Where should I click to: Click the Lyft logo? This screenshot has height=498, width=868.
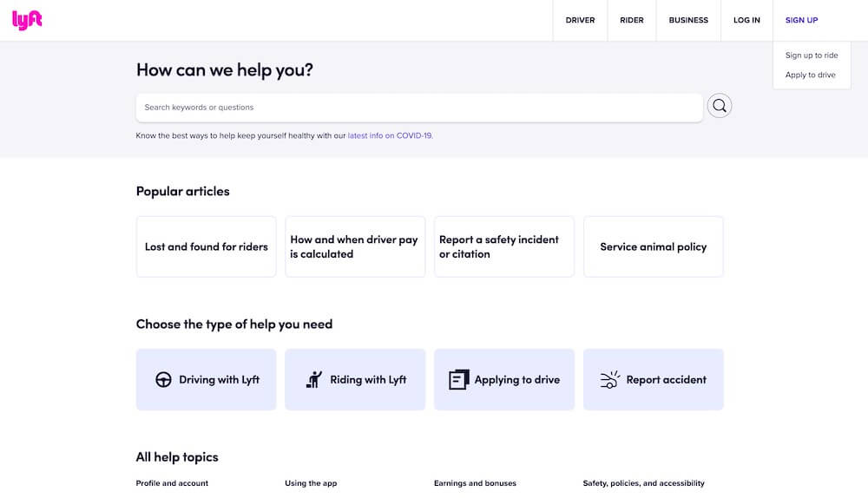27,20
